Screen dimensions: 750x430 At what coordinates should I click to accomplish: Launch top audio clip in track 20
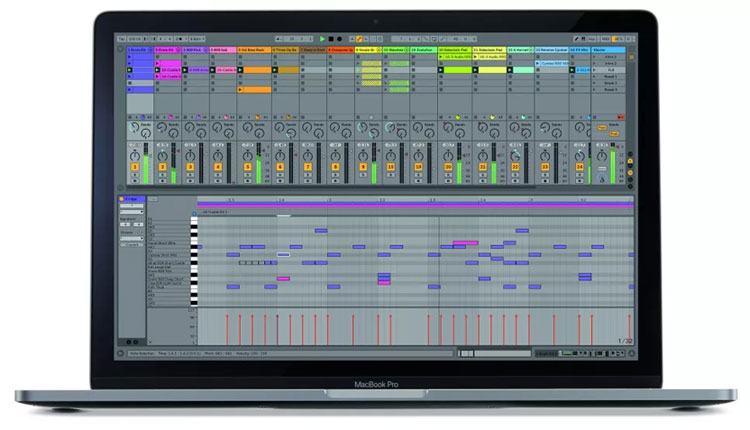(x=441, y=57)
